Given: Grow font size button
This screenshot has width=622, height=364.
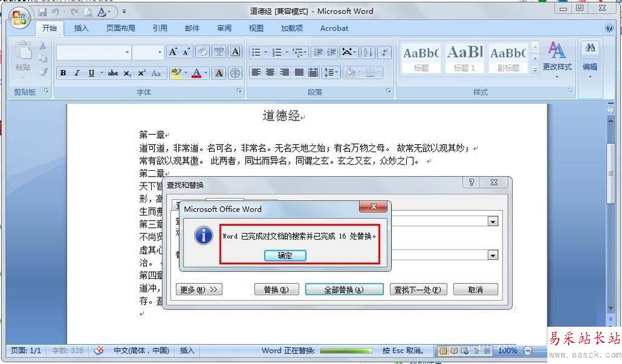Looking at the screenshot, I should 174,52.
